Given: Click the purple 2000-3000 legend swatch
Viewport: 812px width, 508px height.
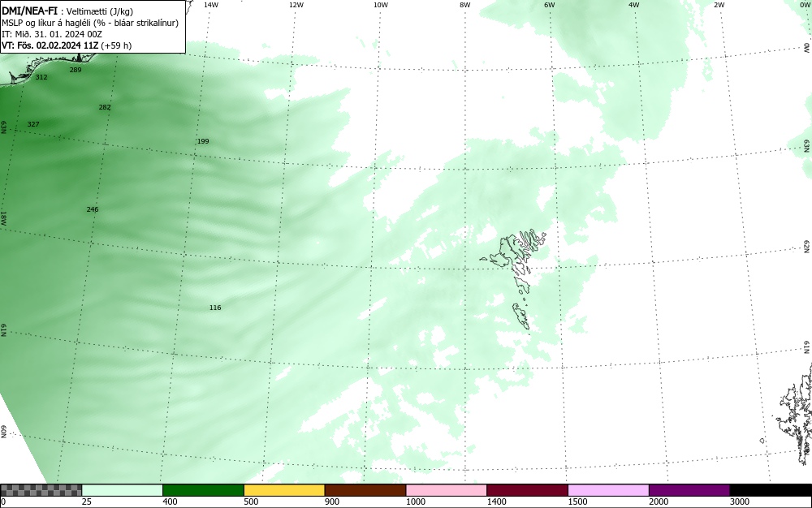Looking at the screenshot, I should (689, 490).
